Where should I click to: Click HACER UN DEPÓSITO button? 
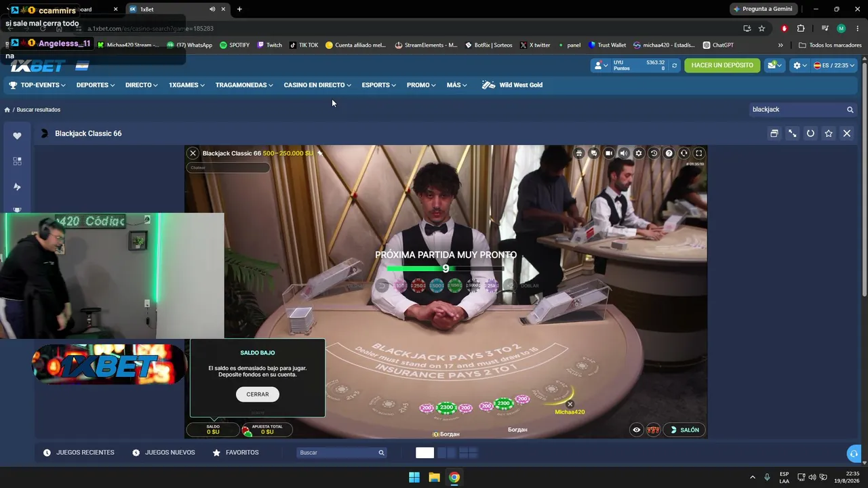click(722, 65)
